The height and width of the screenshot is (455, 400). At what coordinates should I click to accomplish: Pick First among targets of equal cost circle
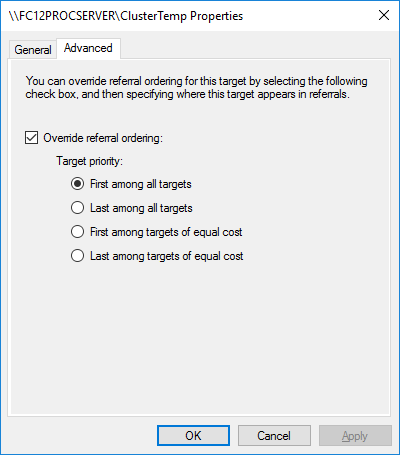pos(77,232)
